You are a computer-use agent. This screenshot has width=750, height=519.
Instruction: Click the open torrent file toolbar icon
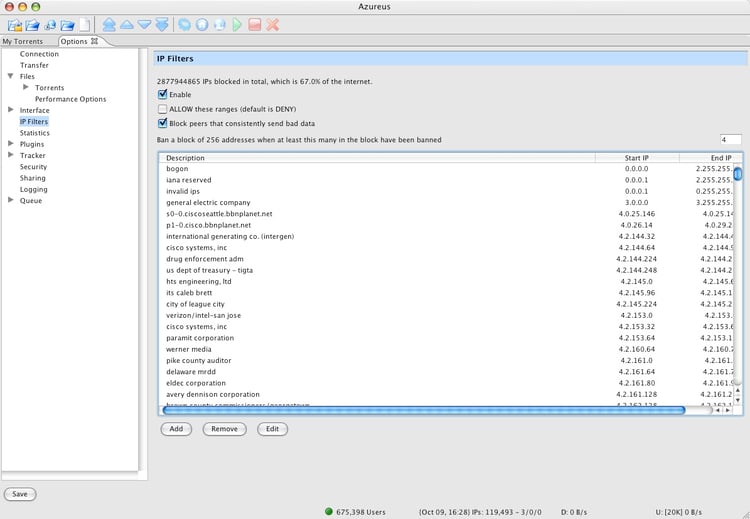point(15,25)
